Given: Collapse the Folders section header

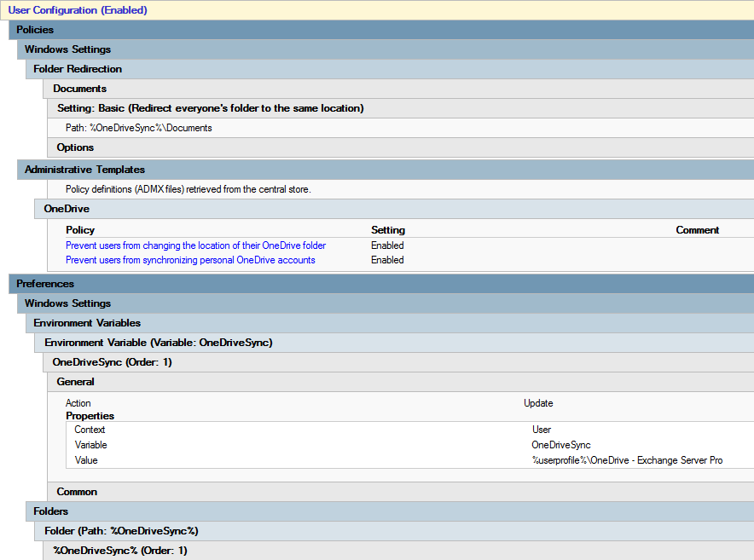Looking at the screenshot, I should (51, 511).
